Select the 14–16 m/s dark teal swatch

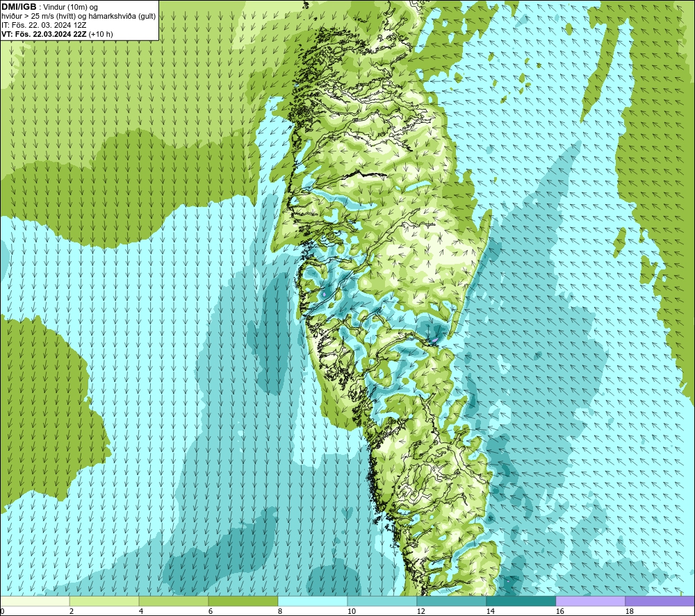point(521,601)
